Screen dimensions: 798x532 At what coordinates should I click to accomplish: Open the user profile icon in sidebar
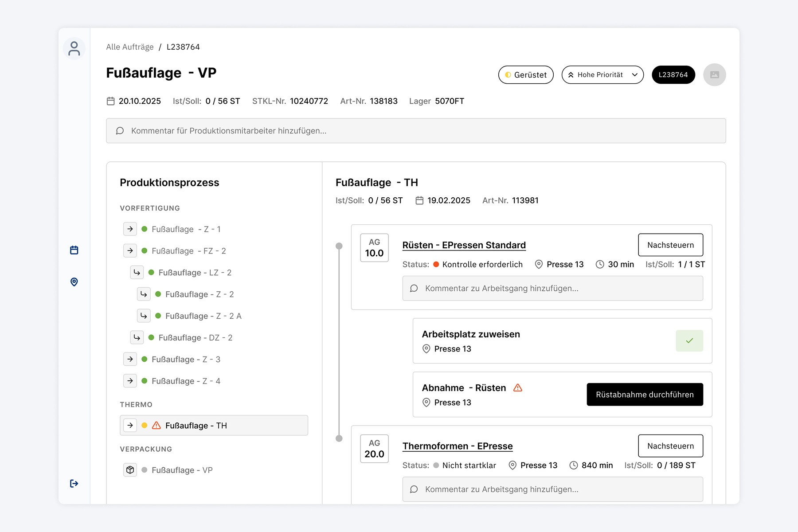point(74,49)
